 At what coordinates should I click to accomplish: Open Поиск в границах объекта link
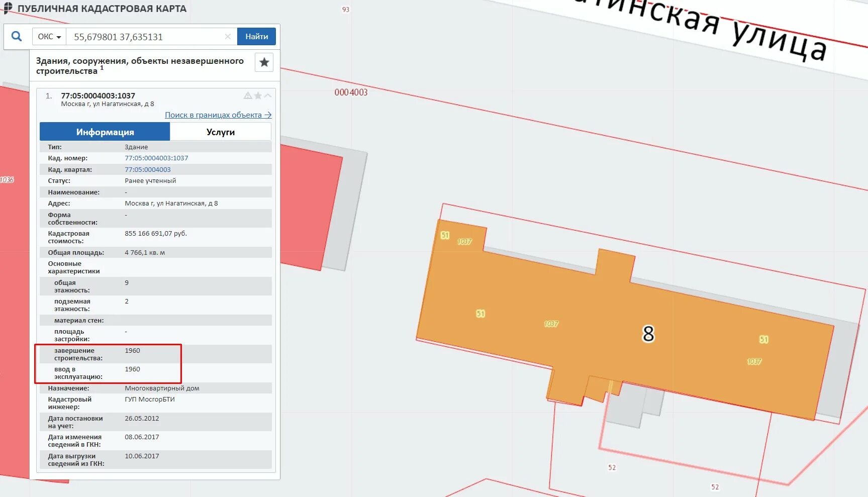(x=218, y=115)
